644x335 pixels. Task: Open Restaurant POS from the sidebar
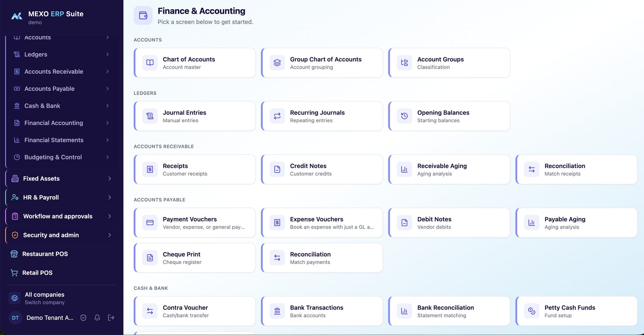pyautogui.click(x=62, y=254)
